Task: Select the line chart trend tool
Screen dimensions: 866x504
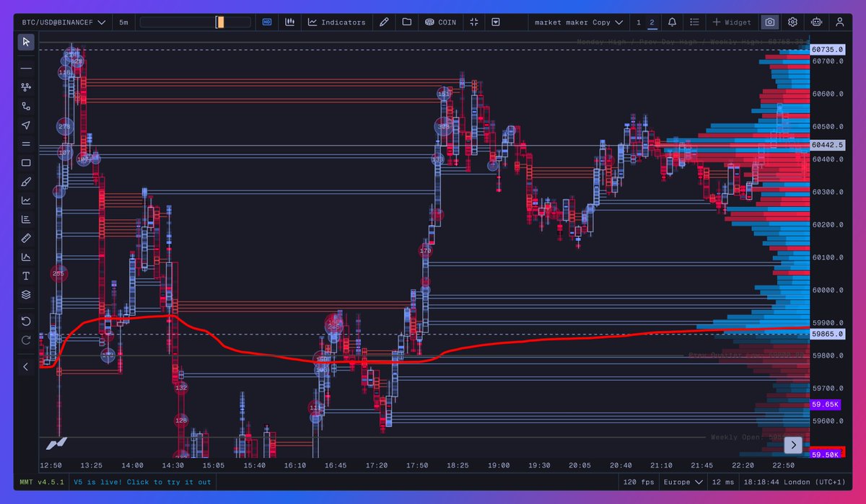Action: click(x=26, y=200)
